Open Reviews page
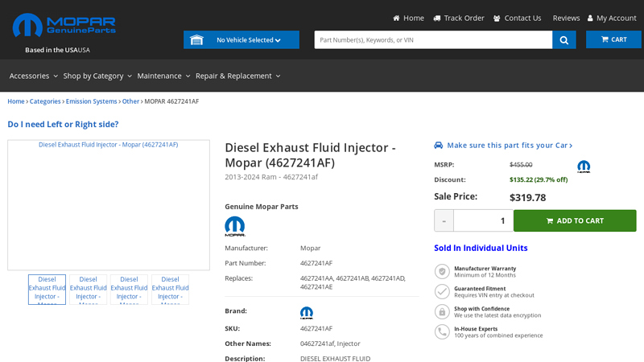This screenshot has height=362, width=644. (566, 18)
